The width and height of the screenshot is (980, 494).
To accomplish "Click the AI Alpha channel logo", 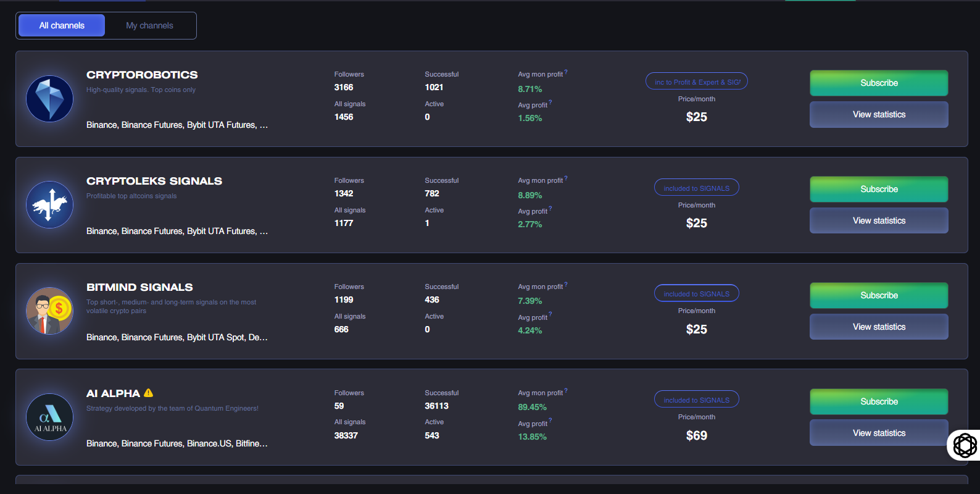I will point(49,417).
